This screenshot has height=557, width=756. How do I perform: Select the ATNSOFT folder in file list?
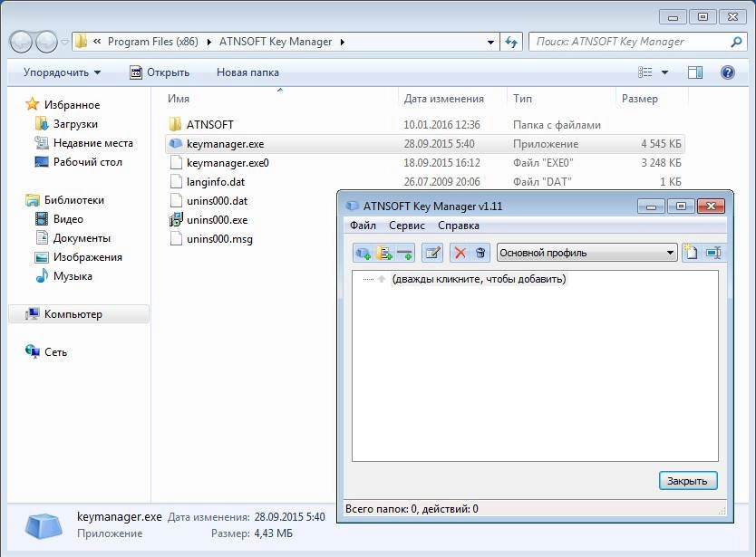(209, 125)
